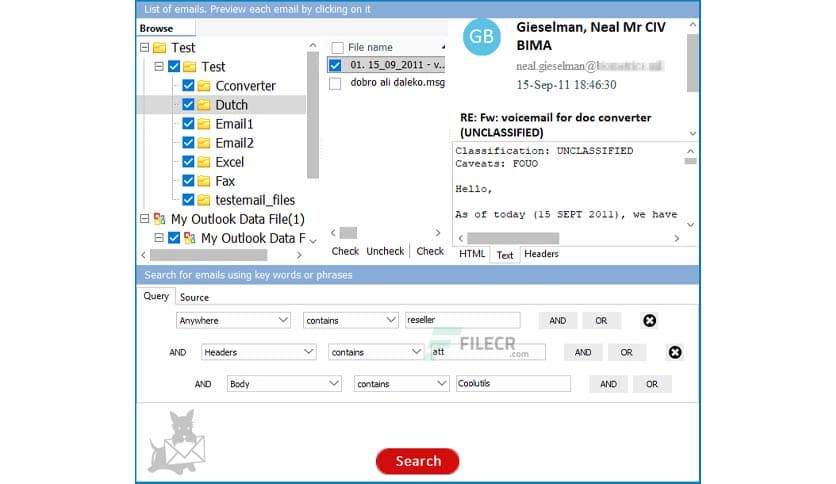Viewport: 836px width, 484px height.
Task: Click the folder tree horizontal scrollbar
Action: (x=208, y=255)
